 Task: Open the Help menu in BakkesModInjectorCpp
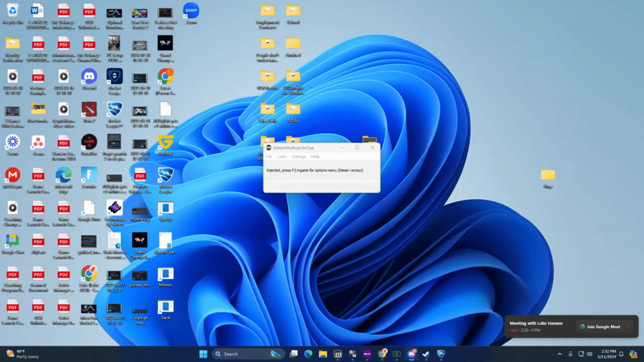tap(315, 156)
